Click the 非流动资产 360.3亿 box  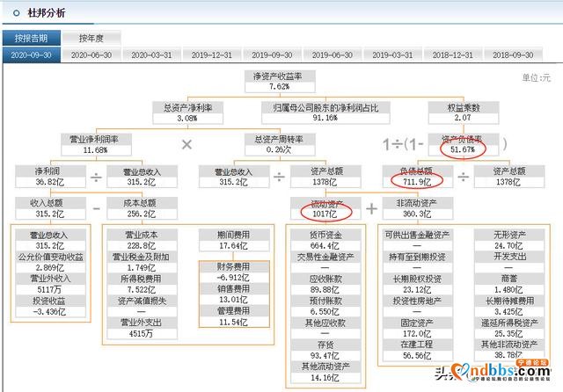417,208
